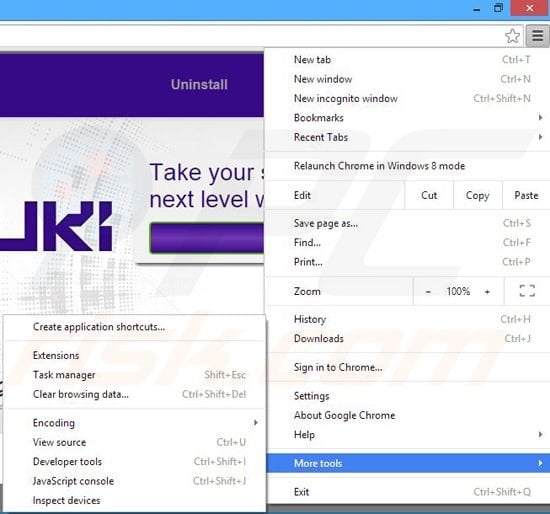
Task: Open the Chrome hamburger menu button
Action: (537, 35)
